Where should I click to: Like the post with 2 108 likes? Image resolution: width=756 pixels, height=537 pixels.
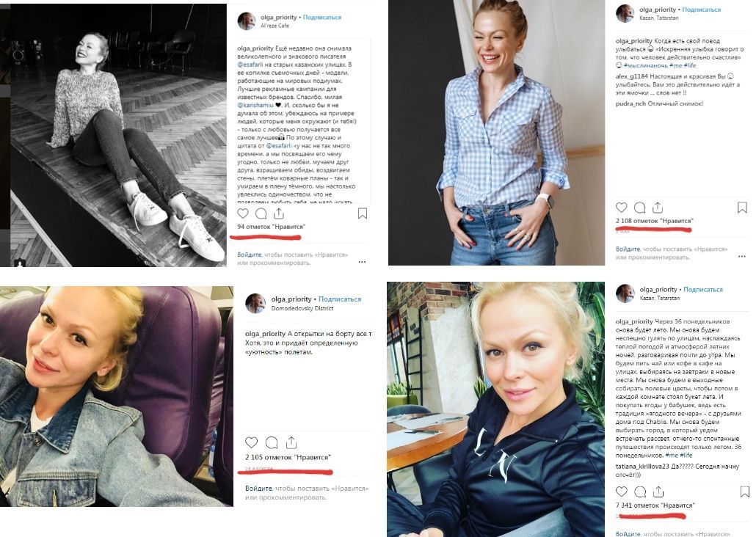(x=622, y=208)
